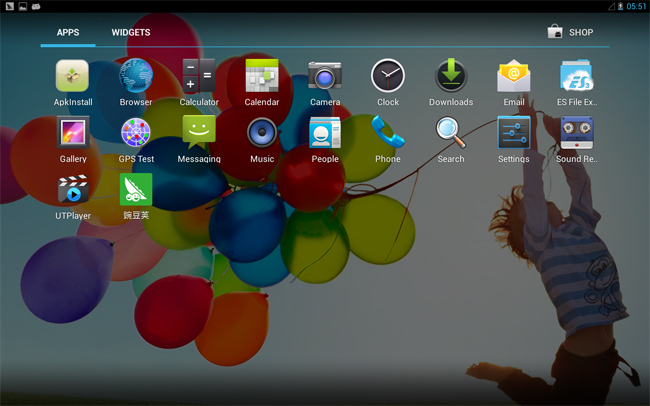Open the Clock app
The image size is (650, 406).
[388, 83]
